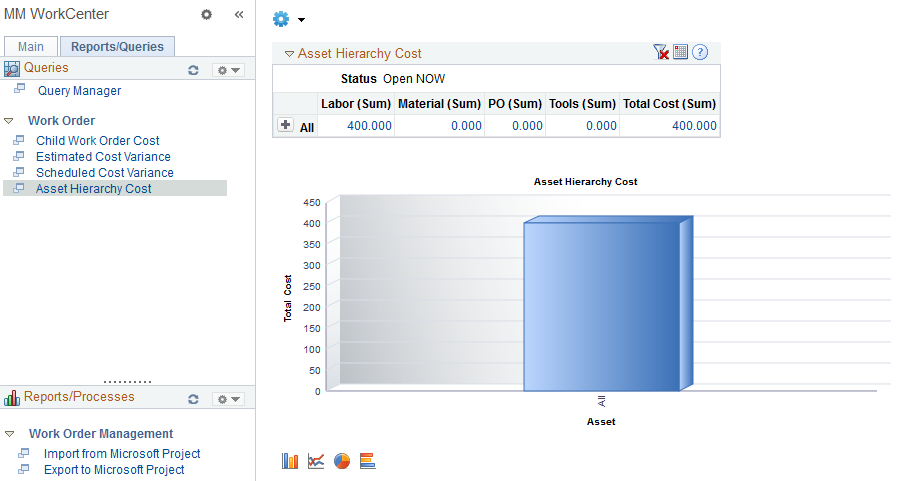Switch to line chart view
The image size is (902, 481).
[316, 461]
